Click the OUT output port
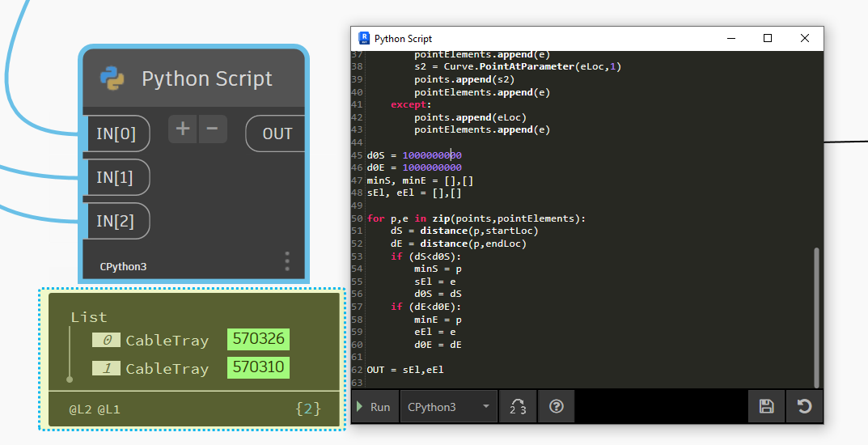The height and width of the screenshot is (445, 868). point(277,133)
